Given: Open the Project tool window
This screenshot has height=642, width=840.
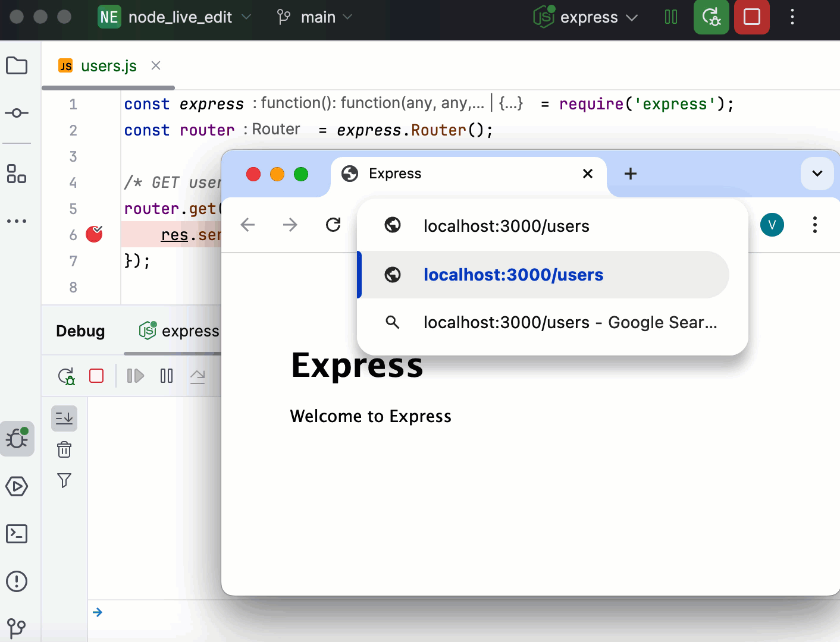Looking at the screenshot, I should [17, 65].
